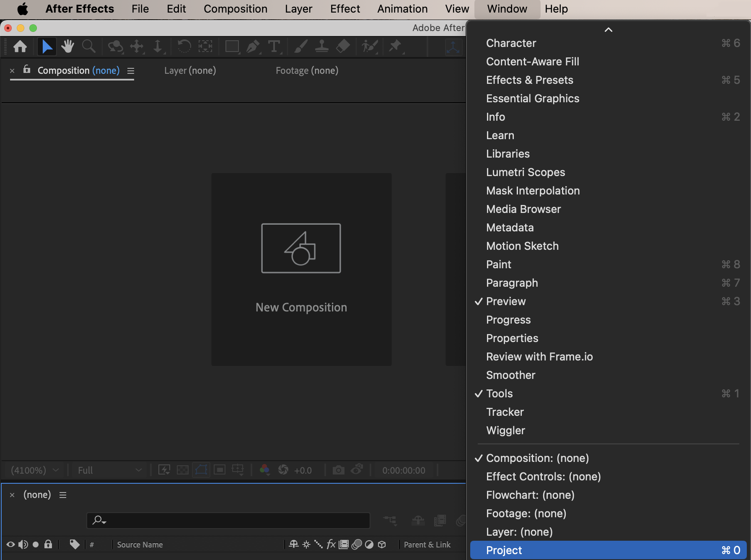Select the Clone Stamp tool
The width and height of the screenshot is (751, 560).
[x=321, y=46]
